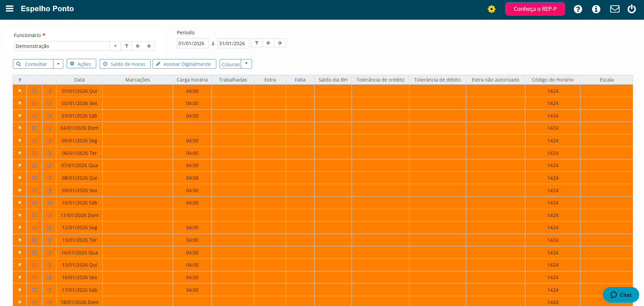Image resolution: width=644 pixels, height=306 pixels.
Task: Edit the row for 16/01/2026 Sex
Action: click(49, 277)
